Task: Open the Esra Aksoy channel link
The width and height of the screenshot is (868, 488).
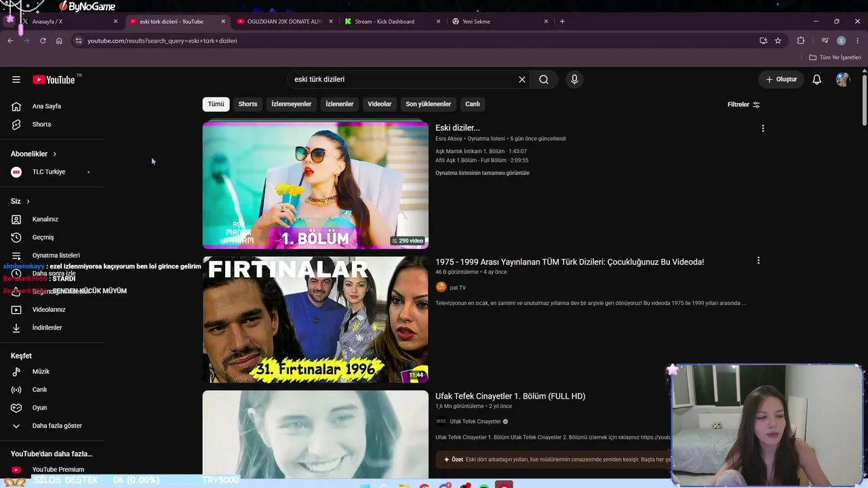Action: click(x=449, y=139)
